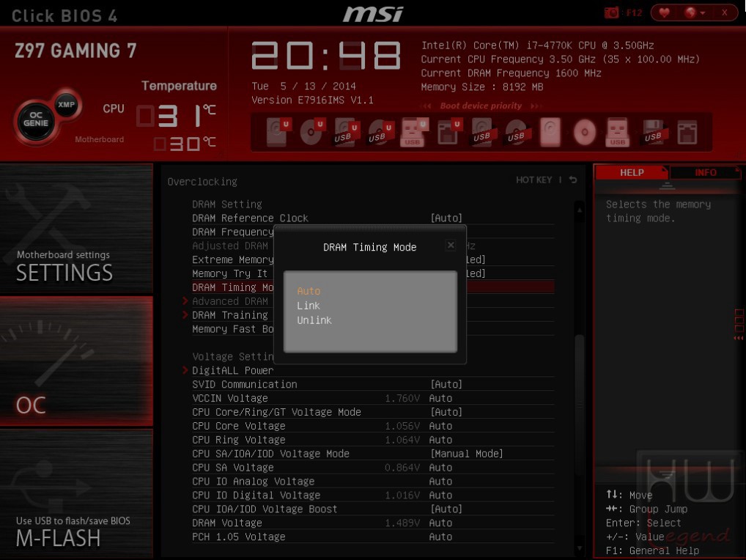This screenshot has width=746, height=560.
Task: Select the CPU Ring Voltage row label
Action: (x=239, y=440)
